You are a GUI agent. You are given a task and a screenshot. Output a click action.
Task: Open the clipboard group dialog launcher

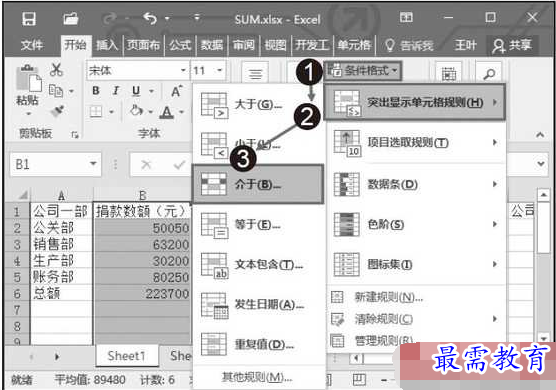(x=75, y=135)
